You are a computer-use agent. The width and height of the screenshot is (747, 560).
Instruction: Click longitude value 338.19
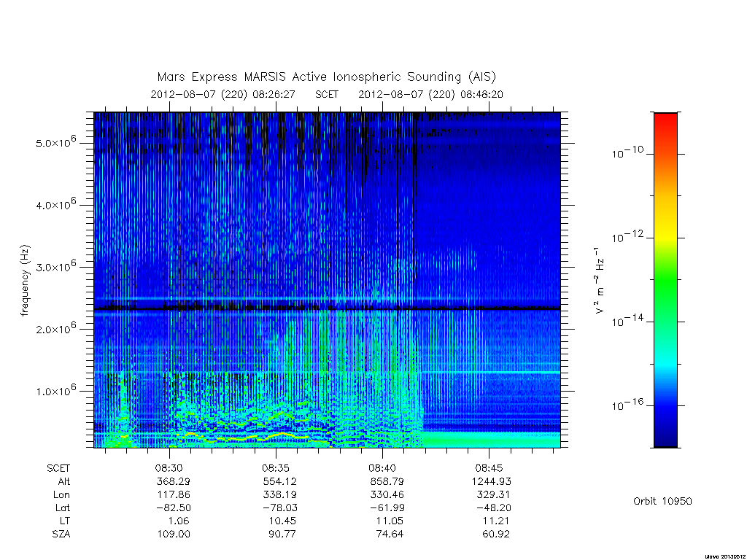point(280,495)
